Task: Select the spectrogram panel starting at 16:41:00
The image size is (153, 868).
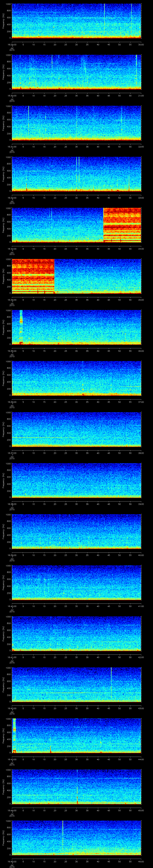Action: pos(76,634)
